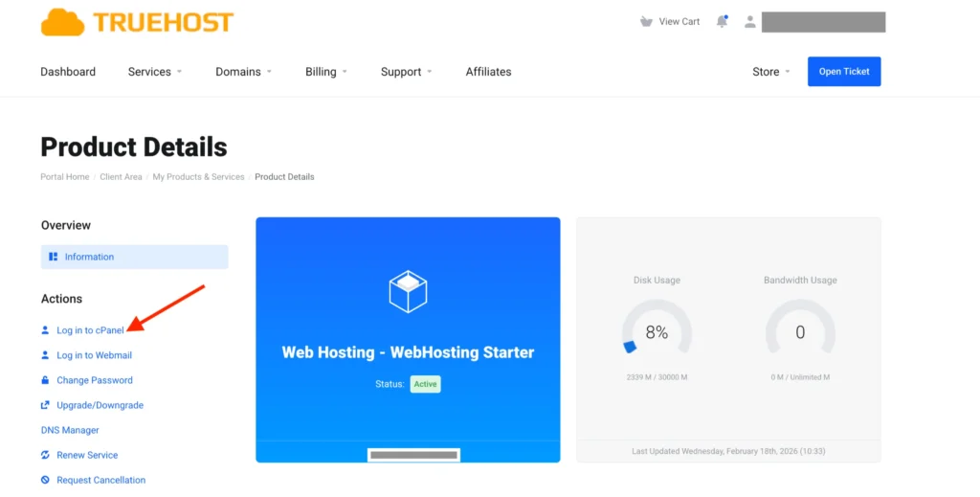Expand the Billing dropdown menu
The height and width of the screenshot is (497, 980).
click(326, 72)
